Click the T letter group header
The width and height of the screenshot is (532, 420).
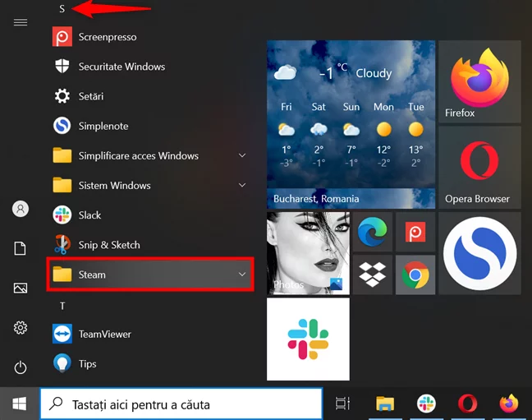[x=62, y=307]
